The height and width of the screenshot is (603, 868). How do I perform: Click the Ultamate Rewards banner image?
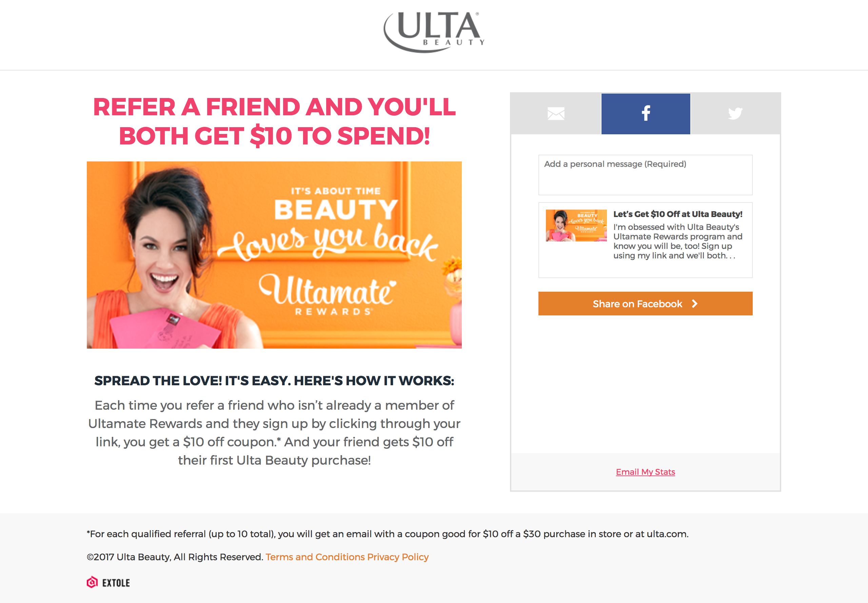pos(274,255)
